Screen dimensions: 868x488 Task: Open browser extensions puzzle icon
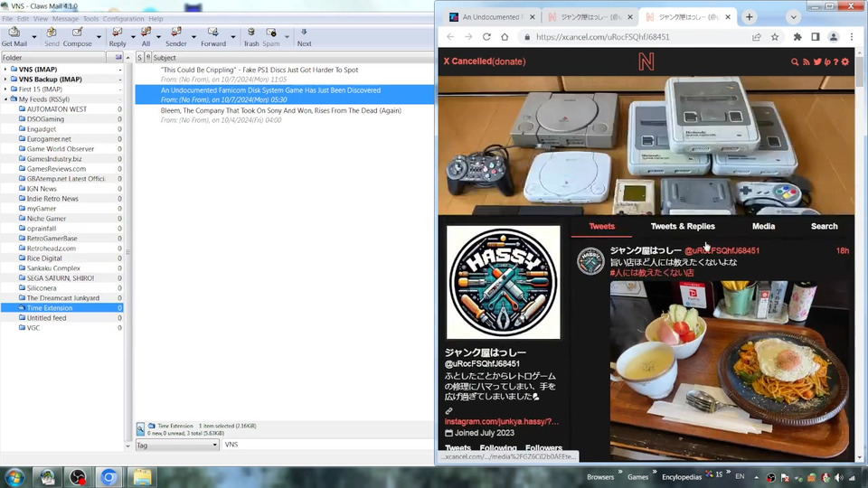coord(797,37)
